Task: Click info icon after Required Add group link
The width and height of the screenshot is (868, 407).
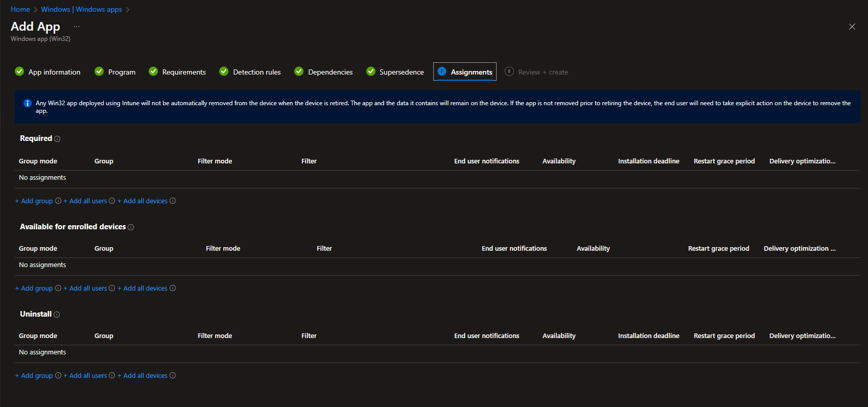Action: pos(58,201)
